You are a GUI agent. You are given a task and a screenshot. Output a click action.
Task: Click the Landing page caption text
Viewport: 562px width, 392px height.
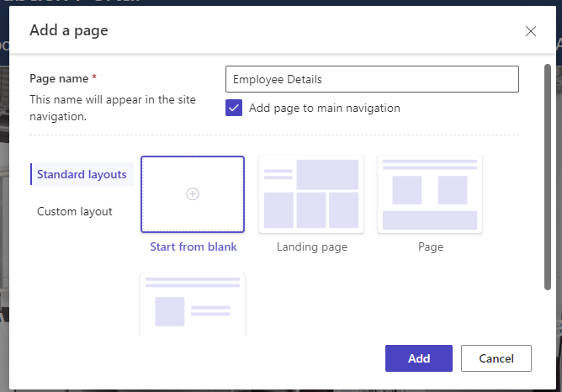click(x=312, y=247)
